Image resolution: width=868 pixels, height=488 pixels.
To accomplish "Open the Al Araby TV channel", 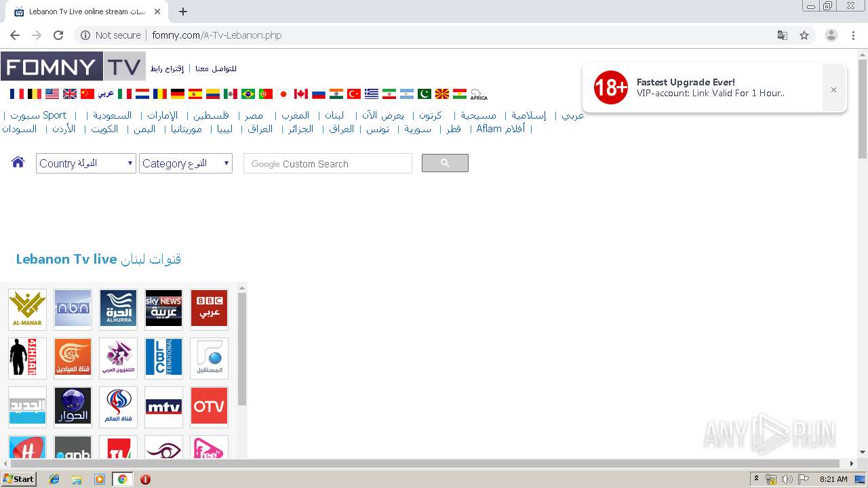I will coord(118,358).
